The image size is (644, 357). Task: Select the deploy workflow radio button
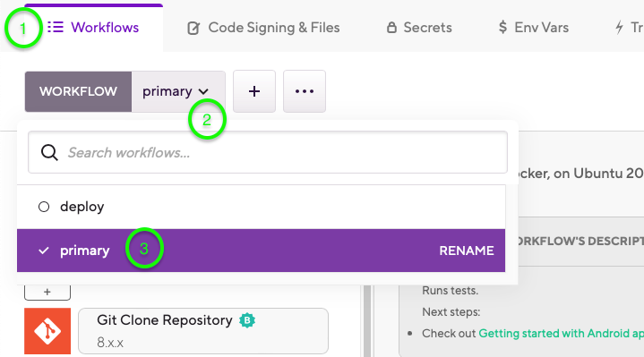(x=44, y=207)
